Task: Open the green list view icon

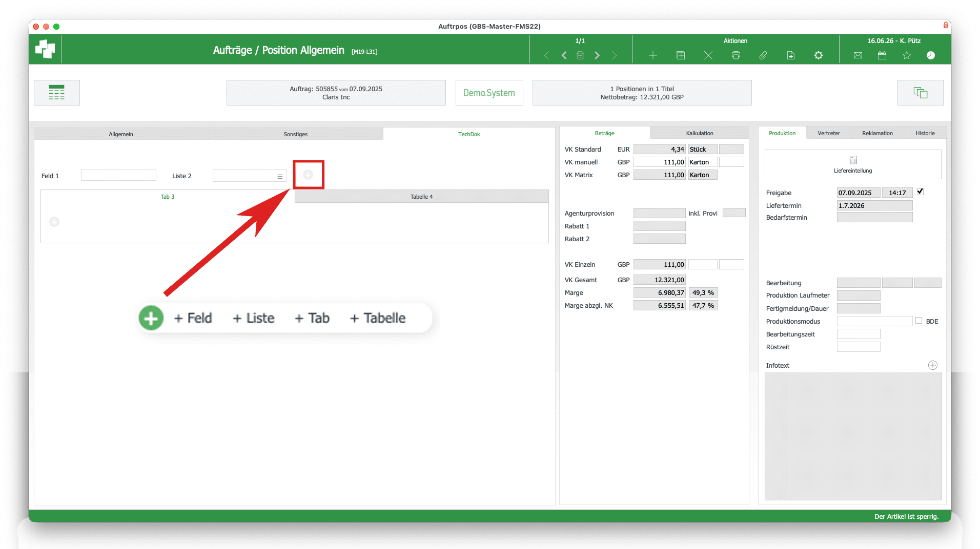Action: point(57,93)
